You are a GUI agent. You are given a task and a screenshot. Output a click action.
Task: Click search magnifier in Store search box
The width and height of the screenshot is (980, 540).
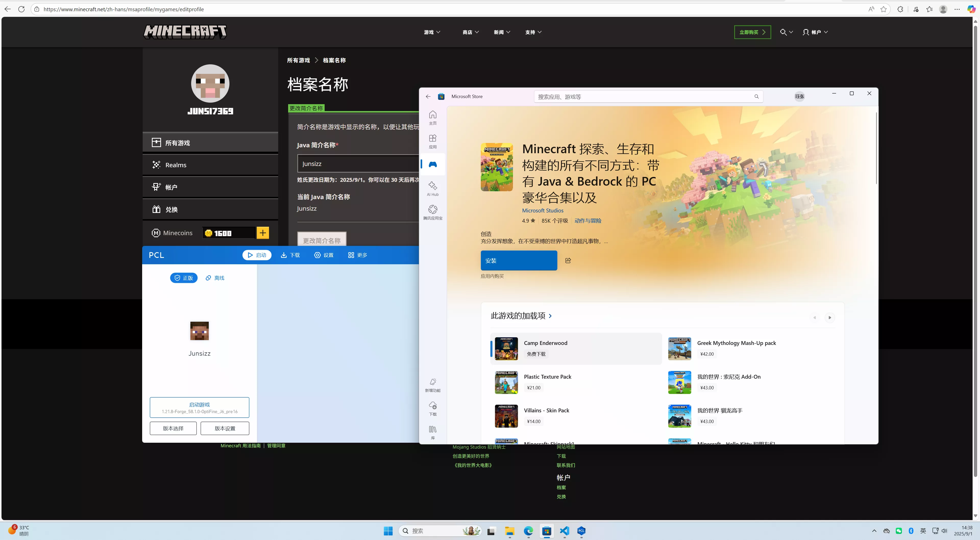point(756,97)
